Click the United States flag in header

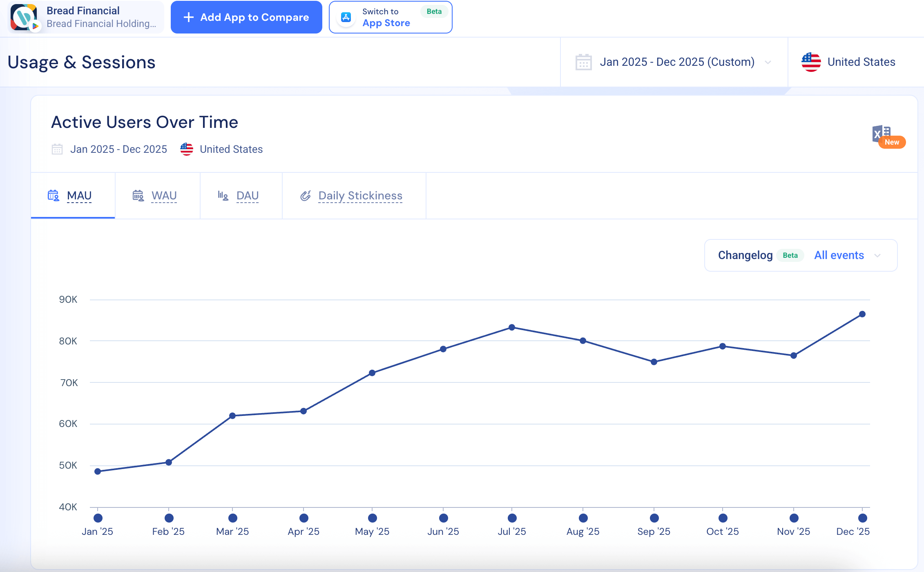[x=811, y=62]
